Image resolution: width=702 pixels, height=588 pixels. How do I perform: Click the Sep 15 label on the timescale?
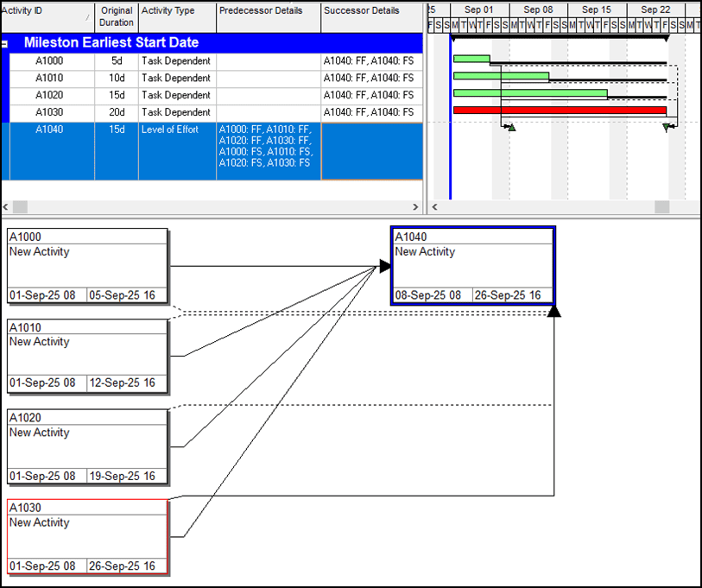click(596, 9)
